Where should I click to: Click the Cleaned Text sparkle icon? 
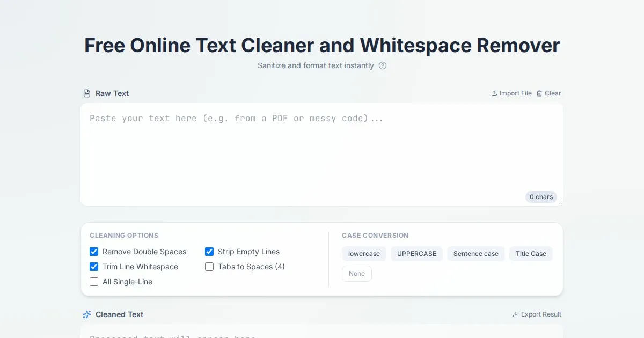tap(87, 314)
